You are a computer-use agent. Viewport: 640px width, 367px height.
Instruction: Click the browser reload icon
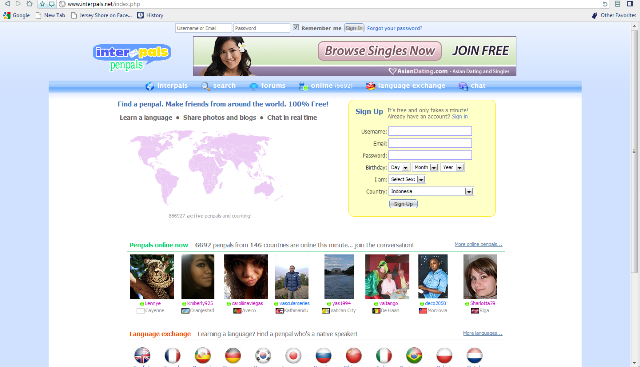click(605, 4)
